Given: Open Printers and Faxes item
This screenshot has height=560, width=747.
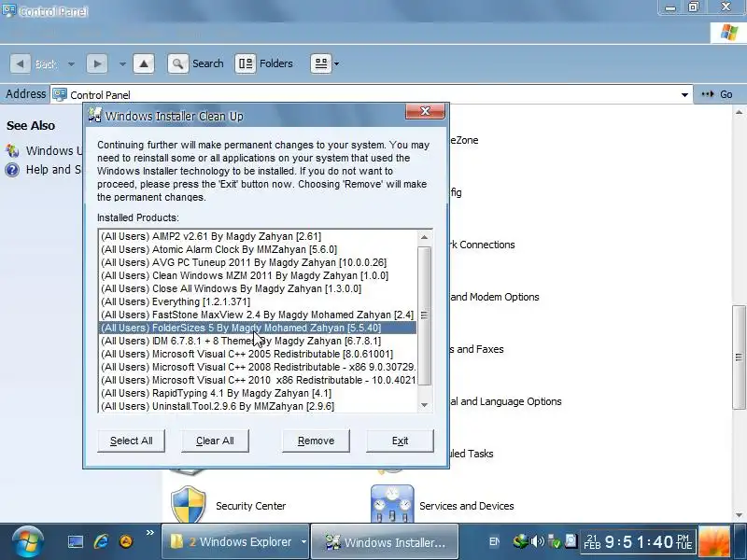Looking at the screenshot, I should click(477, 349).
